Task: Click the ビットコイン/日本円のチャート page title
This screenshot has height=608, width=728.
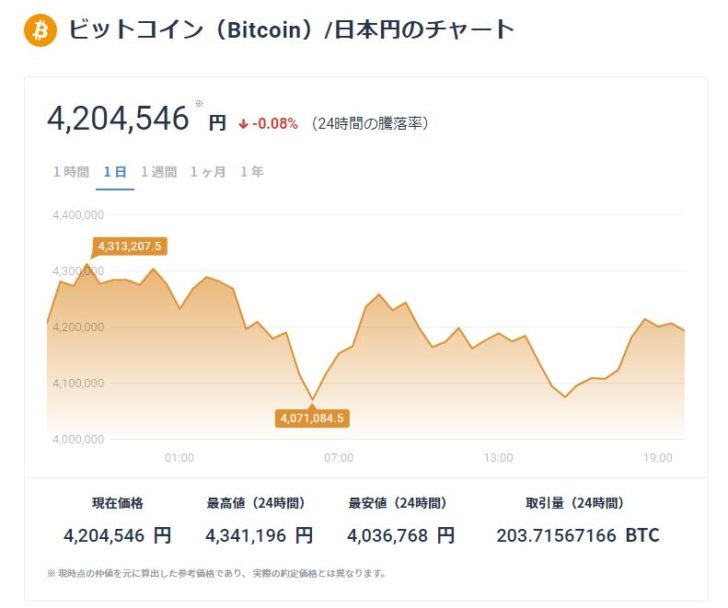Action: click(291, 30)
